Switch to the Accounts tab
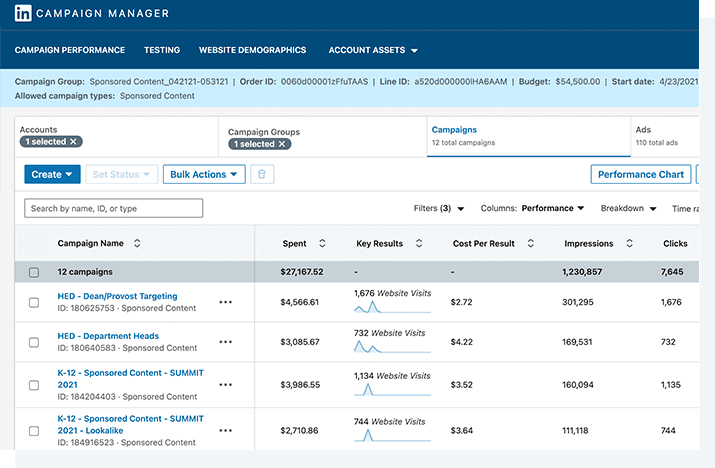Image resolution: width=715 pixels, height=468 pixels. tap(117, 136)
